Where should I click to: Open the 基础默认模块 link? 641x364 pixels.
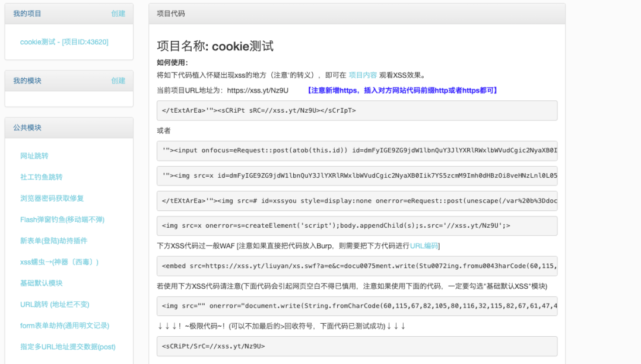[x=42, y=283]
